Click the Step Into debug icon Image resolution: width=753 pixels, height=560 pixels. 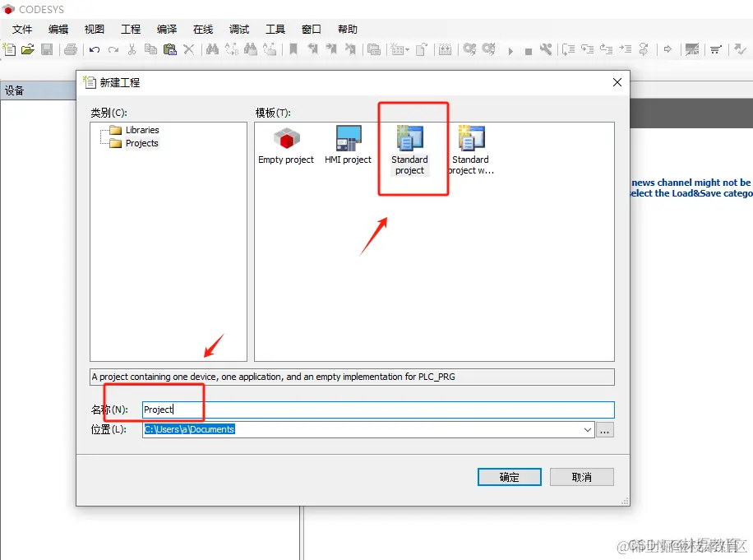587,49
